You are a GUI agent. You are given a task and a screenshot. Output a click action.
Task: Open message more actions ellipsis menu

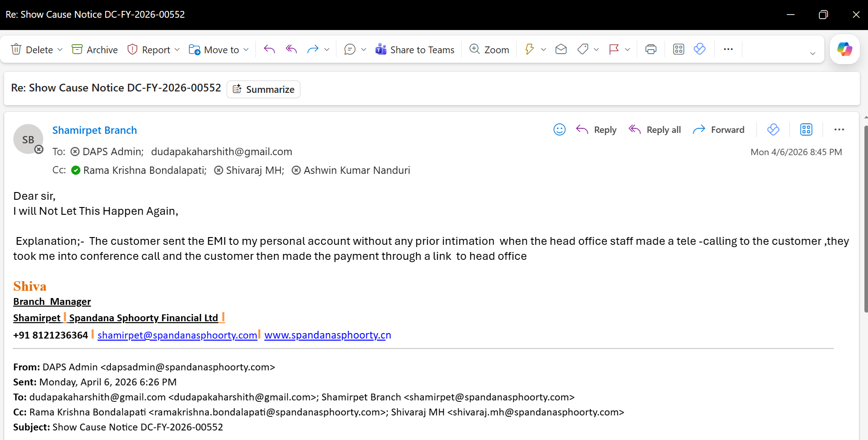click(839, 130)
